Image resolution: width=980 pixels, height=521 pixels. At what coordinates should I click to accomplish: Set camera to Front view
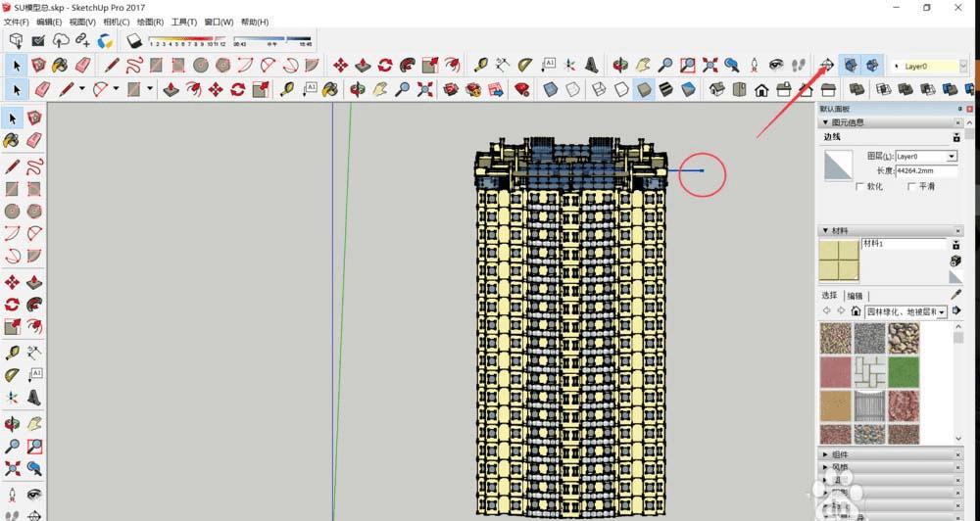[x=761, y=90]
